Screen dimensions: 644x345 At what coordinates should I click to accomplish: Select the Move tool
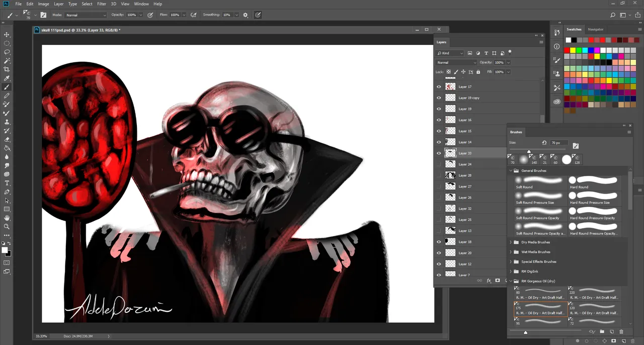[7, 35]
